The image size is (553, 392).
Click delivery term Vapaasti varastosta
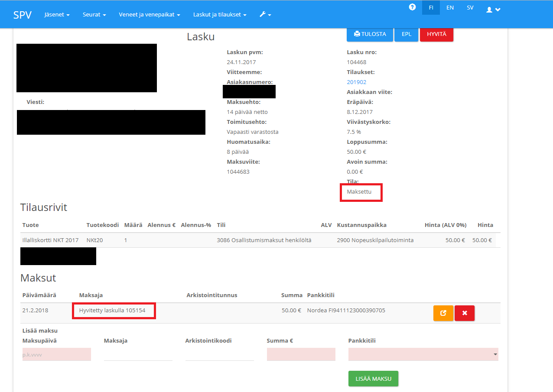click(253, 132)
